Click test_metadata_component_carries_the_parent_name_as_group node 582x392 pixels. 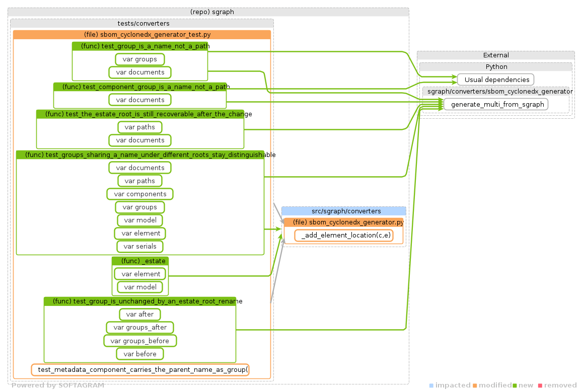tap(140, 370)
